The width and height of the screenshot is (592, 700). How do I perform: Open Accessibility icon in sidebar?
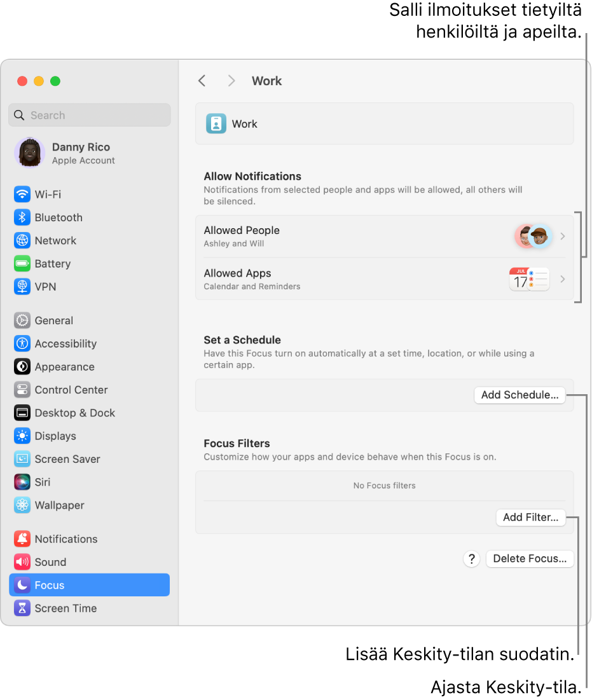22,344
